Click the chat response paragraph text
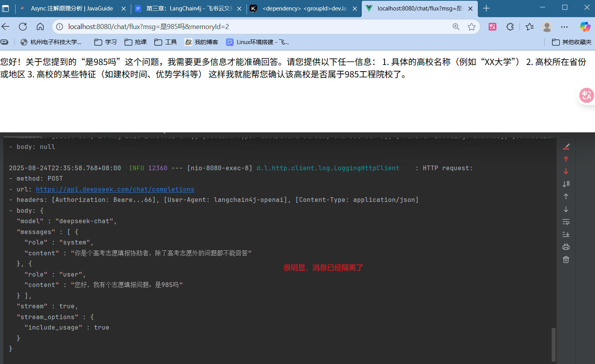This screenshot has height=364, width=595. coord(293,68)
